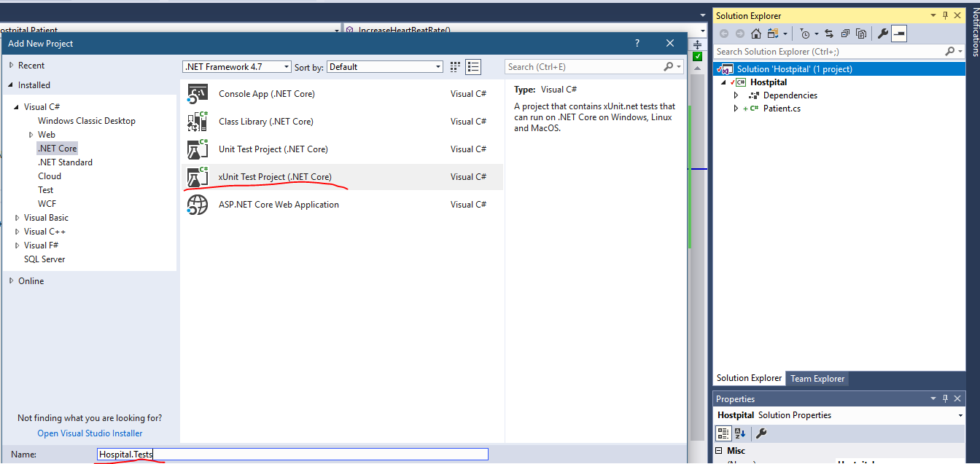This screenshot has width=980, height=464.
Task: Expand Online section
Action: (x=11, y=281)
